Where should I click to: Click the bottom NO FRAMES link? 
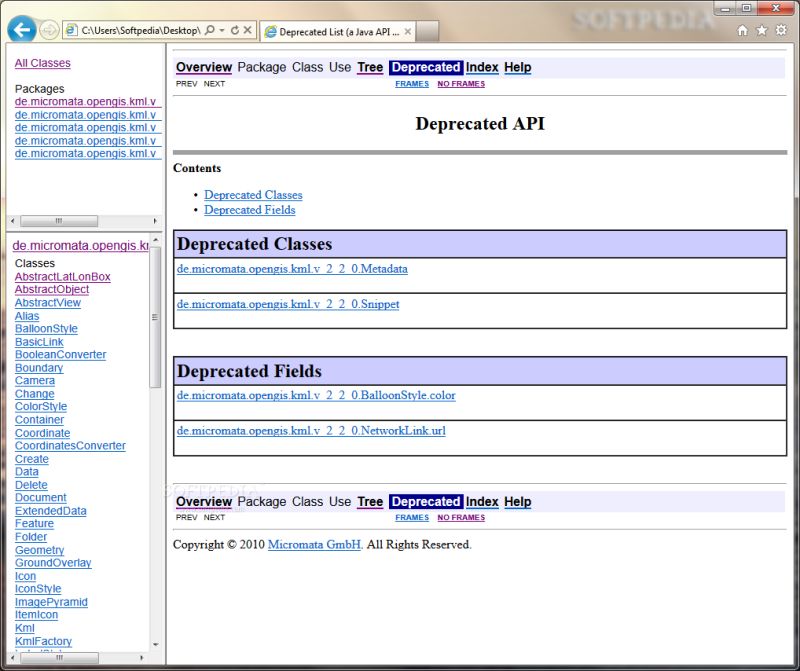coord(461,517)
